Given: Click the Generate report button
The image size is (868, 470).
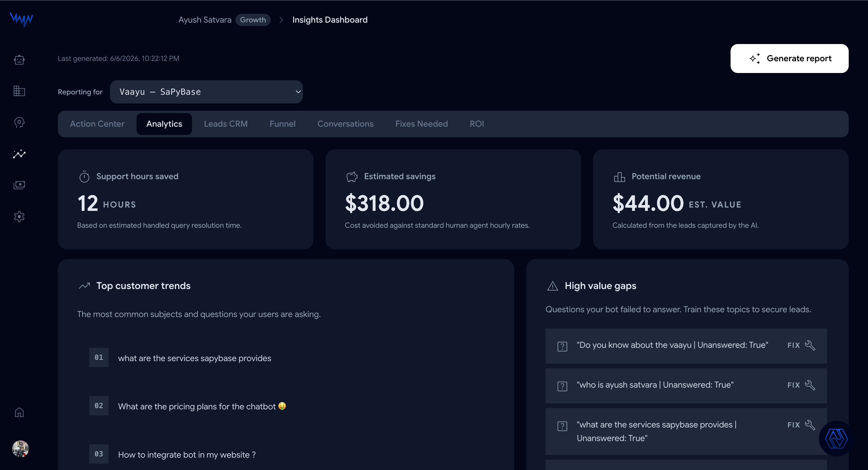Looking at the screenshot, I should tap(789, 58).
